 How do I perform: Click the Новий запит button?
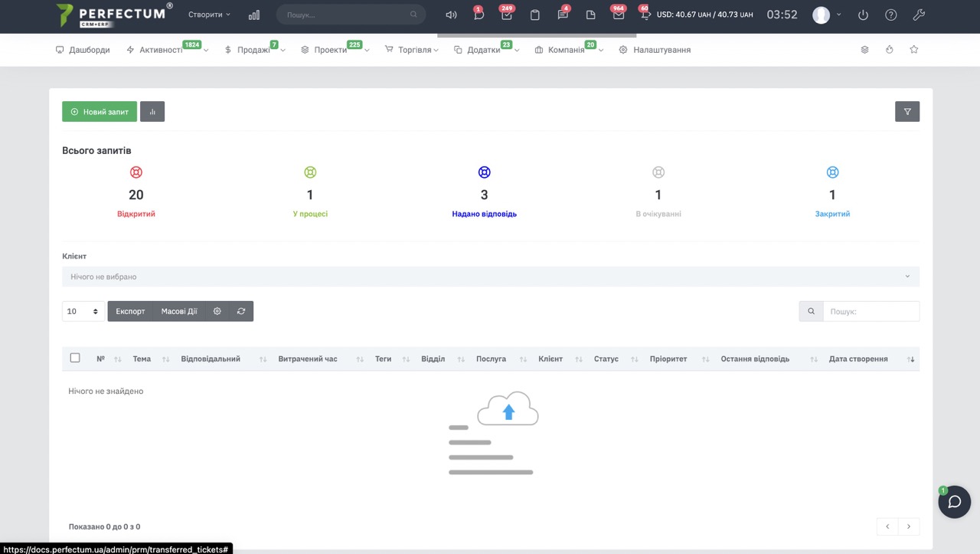(x=100, y=112)
